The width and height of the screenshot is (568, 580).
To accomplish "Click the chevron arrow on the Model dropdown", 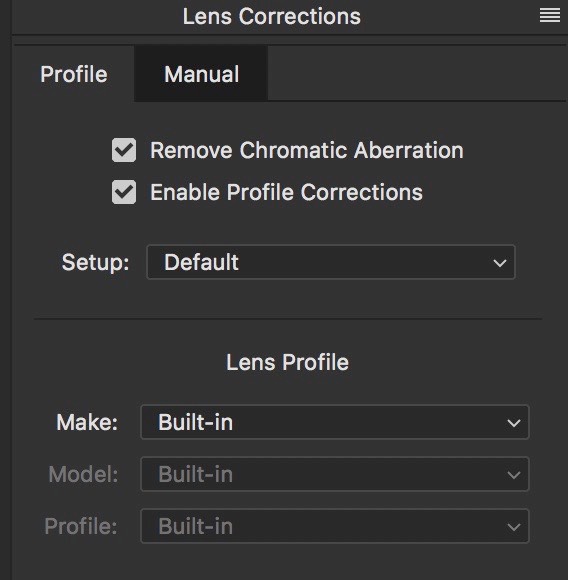I will 514,475.
